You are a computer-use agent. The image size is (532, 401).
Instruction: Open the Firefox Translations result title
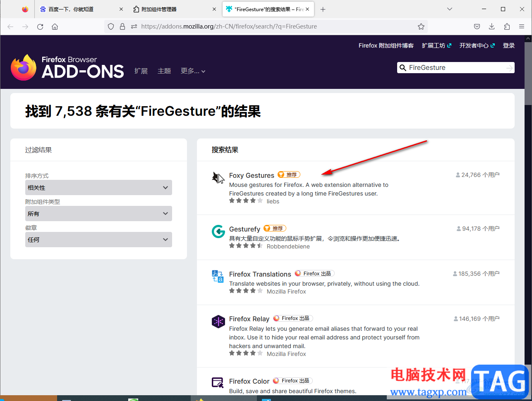coord(260,274)
